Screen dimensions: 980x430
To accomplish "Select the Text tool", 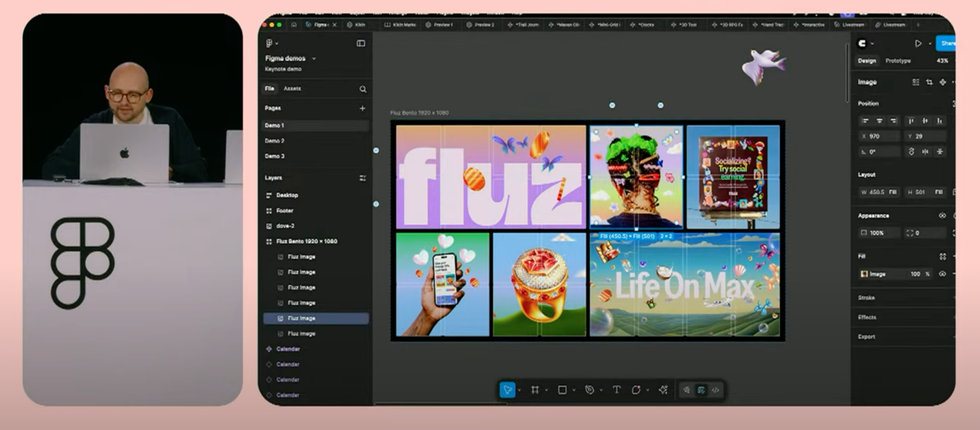I will pos(616,390).
